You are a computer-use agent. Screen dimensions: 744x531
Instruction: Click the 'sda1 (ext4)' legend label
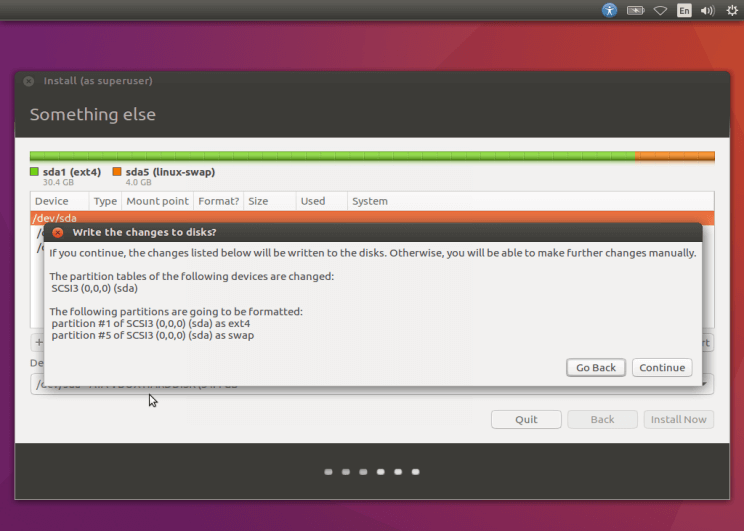[72, 172]
